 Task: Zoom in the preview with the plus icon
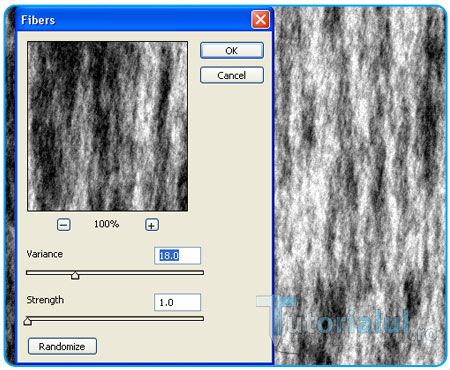coord(152,225)
